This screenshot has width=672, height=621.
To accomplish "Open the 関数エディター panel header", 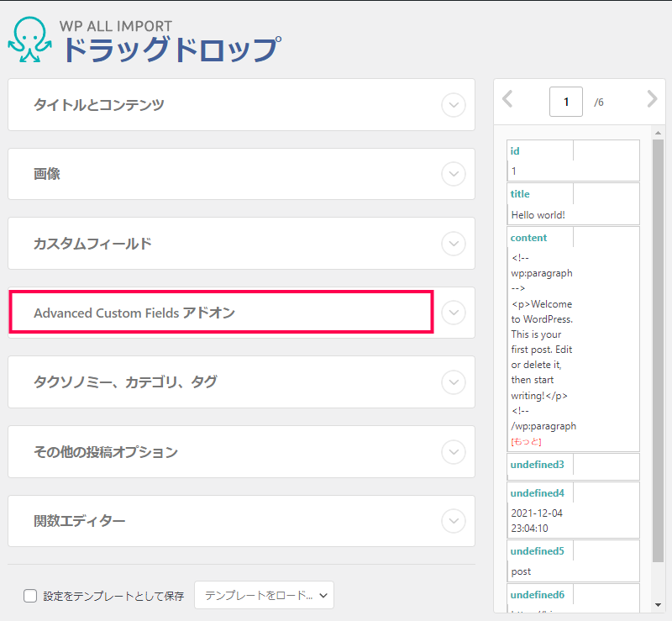I will click(241, 521).
